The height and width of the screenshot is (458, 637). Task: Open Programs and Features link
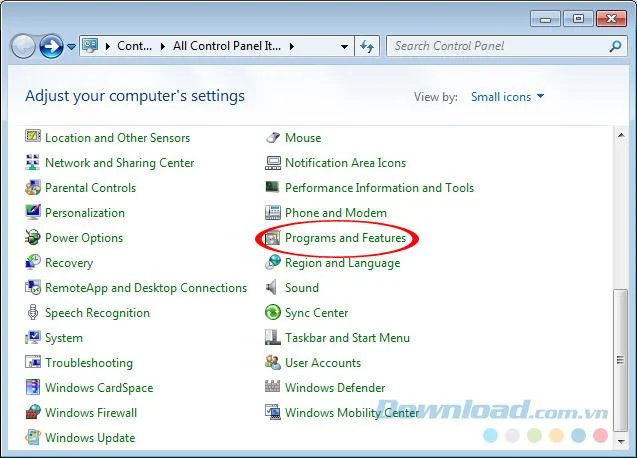[x=345, y=238]
